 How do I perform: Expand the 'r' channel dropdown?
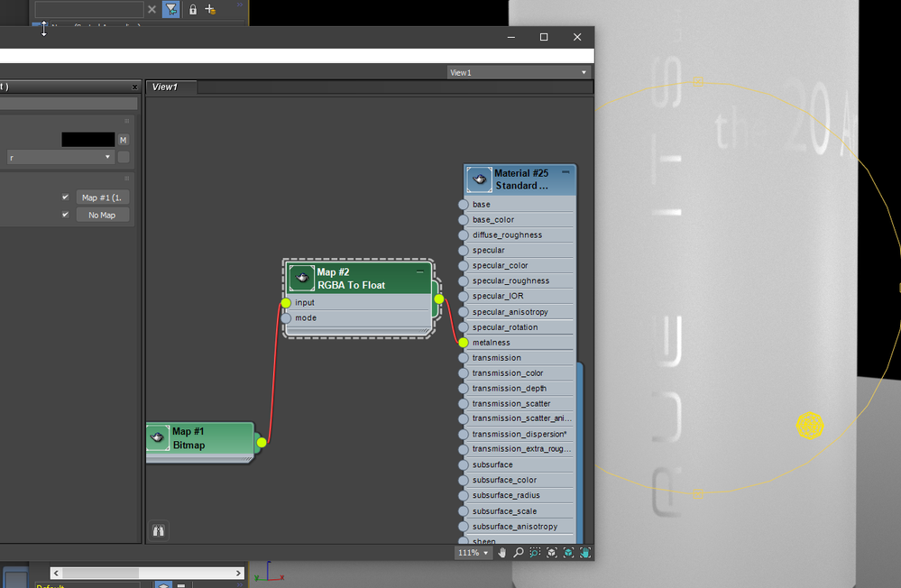pos(60,157)
